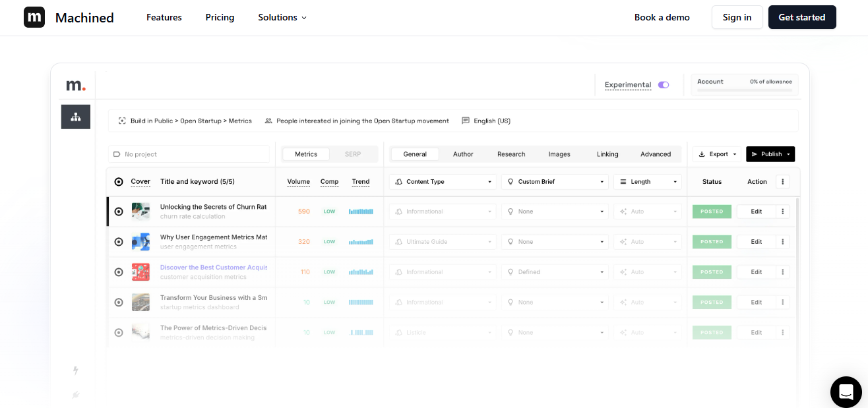The image size is (868, 408).
Task: Click the Get started button
Action: click(801, 18)
